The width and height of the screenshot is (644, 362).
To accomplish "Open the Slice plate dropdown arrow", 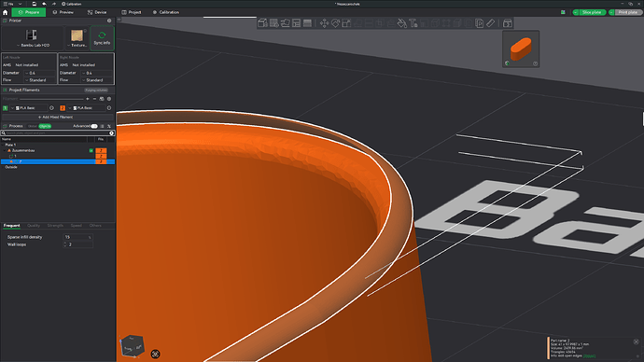I will click(x=576, y=12).
